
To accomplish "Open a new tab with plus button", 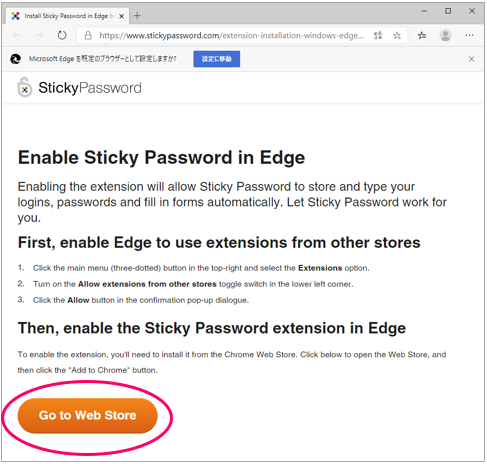I will point(137,16).
